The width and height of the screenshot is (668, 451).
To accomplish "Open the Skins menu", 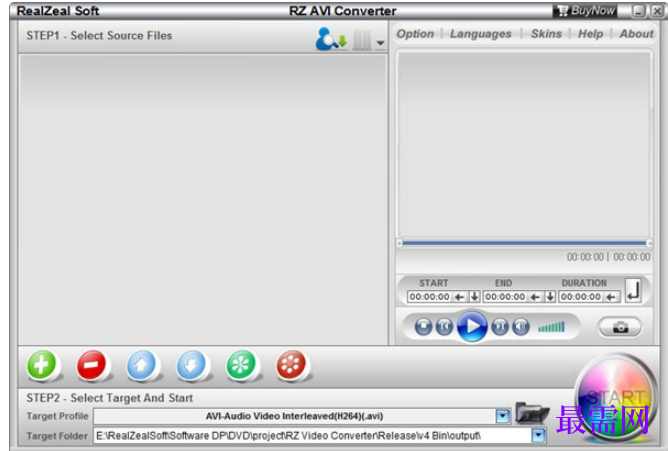I will (x=546, y=34).
